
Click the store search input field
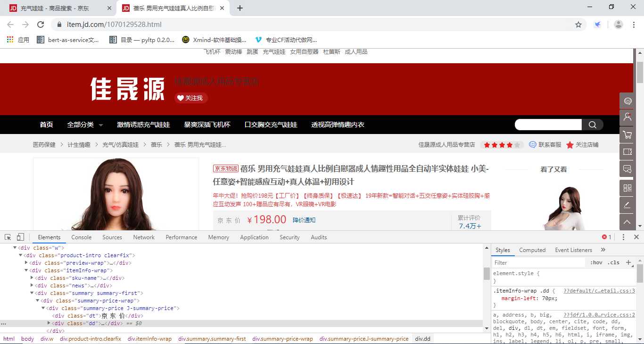tap(548, 125)
